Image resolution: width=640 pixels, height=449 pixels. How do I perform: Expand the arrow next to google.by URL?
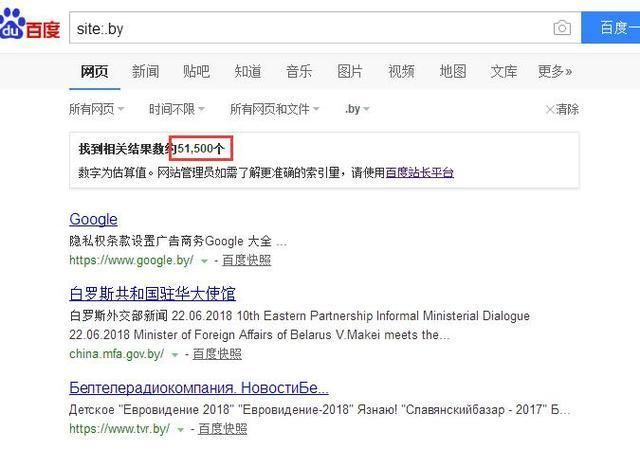coord(204,261)
